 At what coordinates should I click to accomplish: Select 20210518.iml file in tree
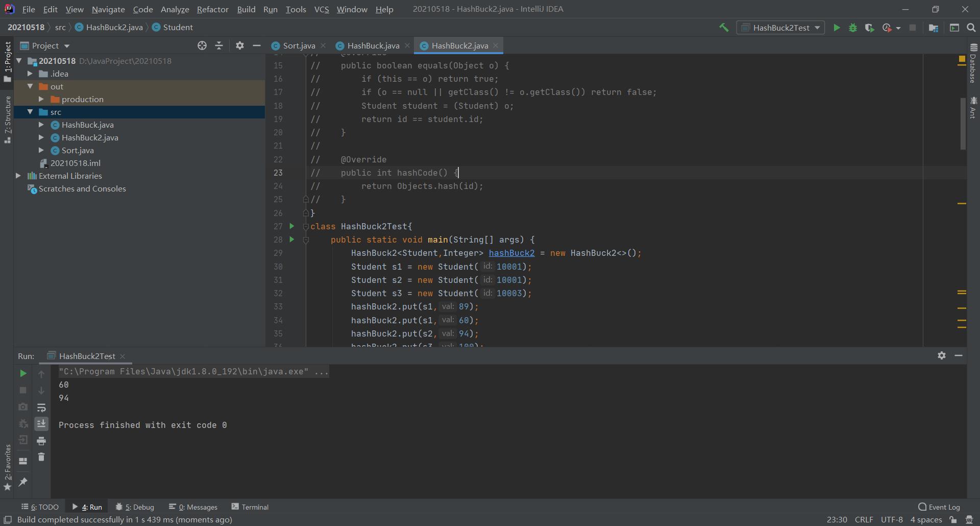coord(75,163)
